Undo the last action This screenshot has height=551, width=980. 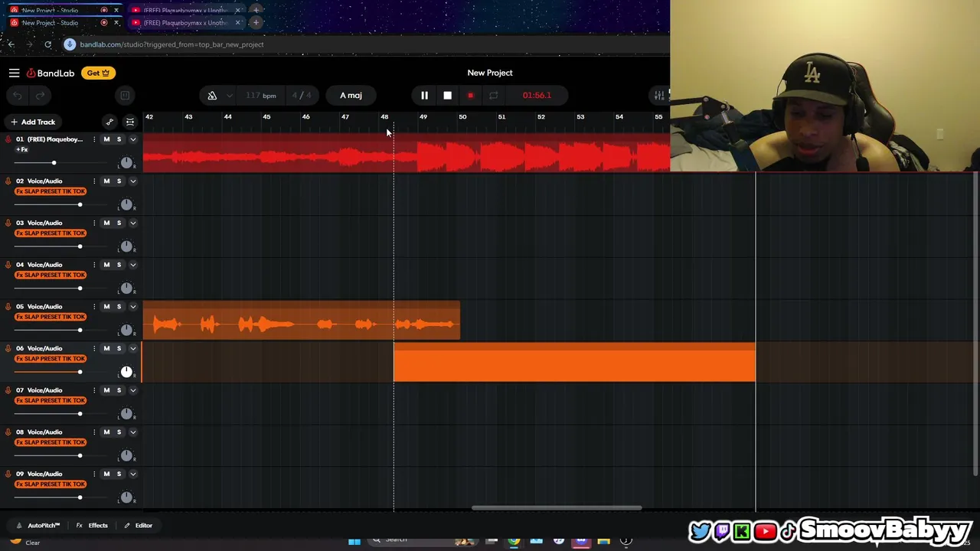click(18, 96)
